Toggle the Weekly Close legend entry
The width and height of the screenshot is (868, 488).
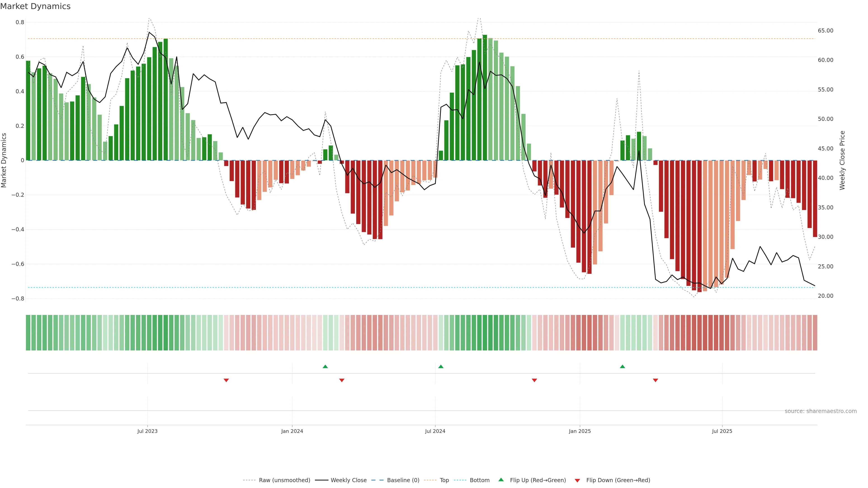(348, 480)
